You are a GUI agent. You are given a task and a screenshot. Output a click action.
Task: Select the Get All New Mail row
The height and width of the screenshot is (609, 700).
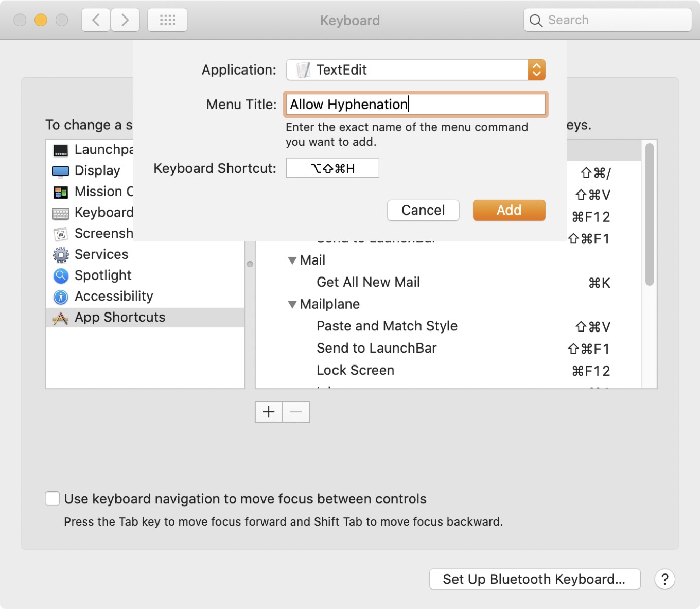pyautogui.click(x=449, y=282)
